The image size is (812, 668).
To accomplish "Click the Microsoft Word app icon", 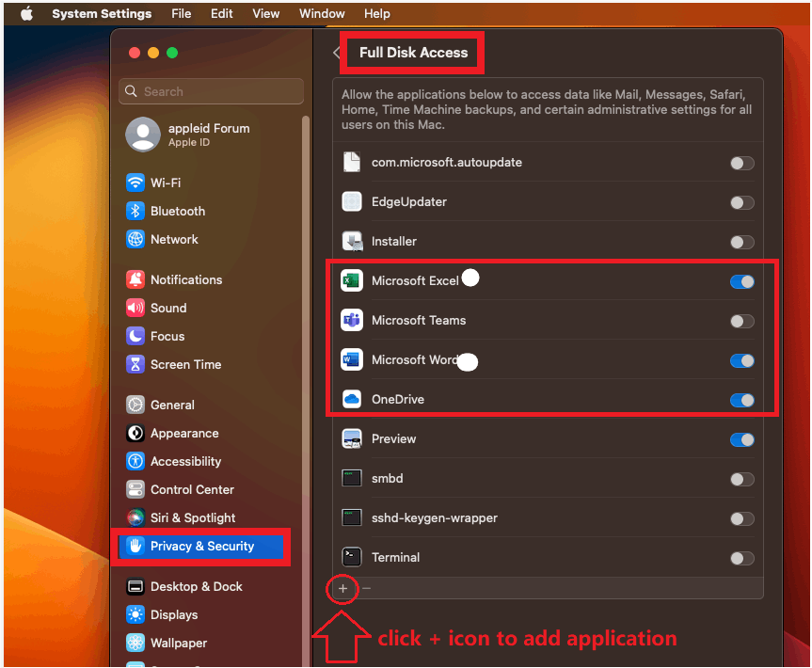I will pos(352,360).
